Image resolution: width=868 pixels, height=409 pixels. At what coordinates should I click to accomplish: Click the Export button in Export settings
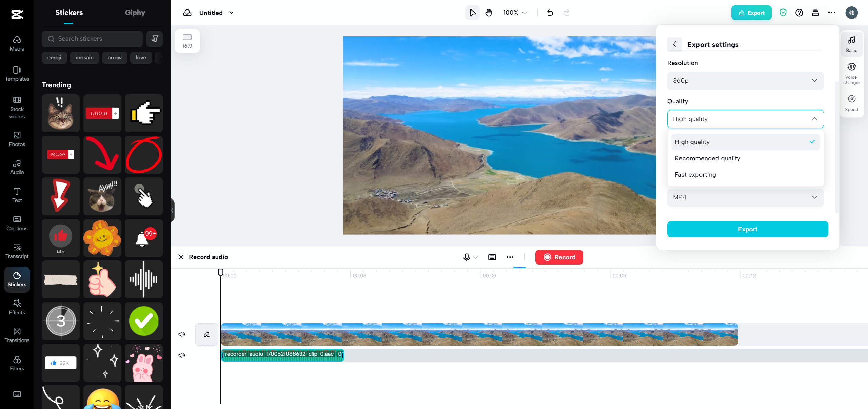747,229
